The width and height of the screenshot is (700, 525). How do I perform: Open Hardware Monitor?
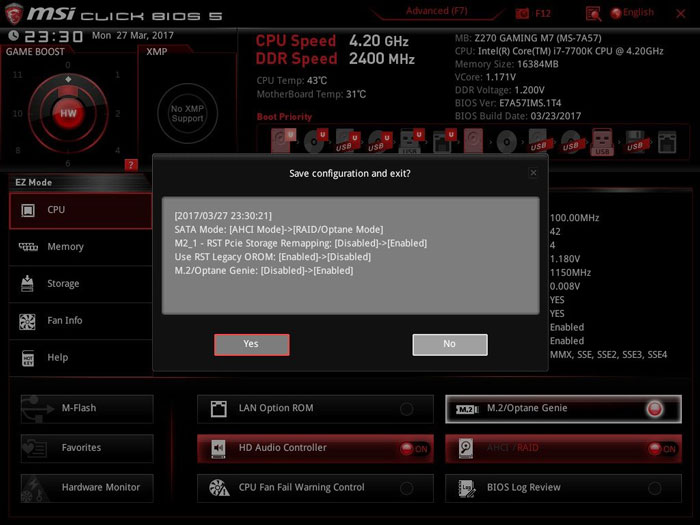[x=87, y=488]
